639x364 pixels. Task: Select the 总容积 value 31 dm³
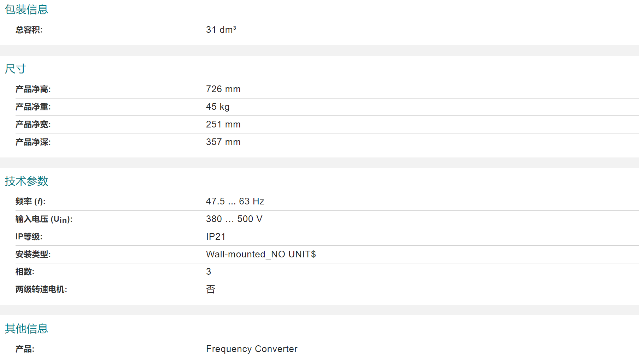(x=221, y=30)
